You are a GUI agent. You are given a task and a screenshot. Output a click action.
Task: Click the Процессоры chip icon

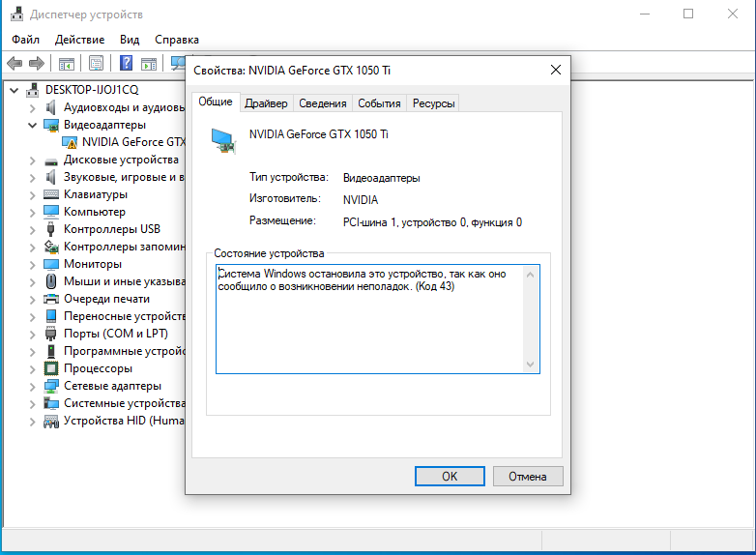[51, 368]
